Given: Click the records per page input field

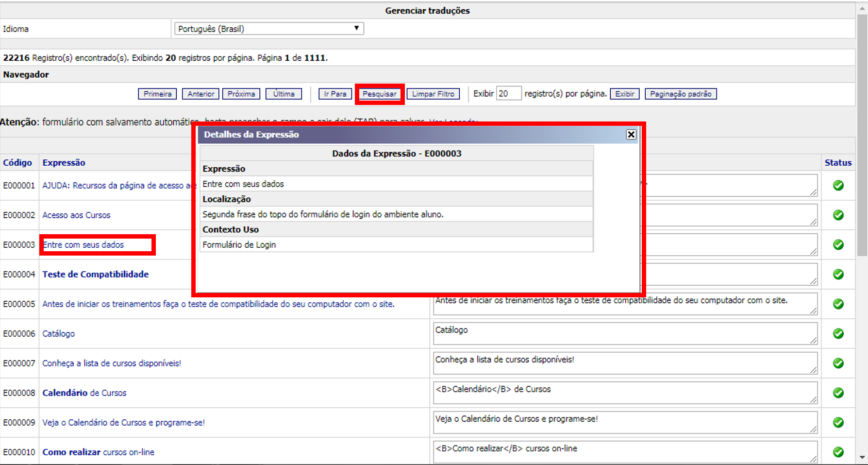Looking at the screenshot, I should (x=508, y=94).
